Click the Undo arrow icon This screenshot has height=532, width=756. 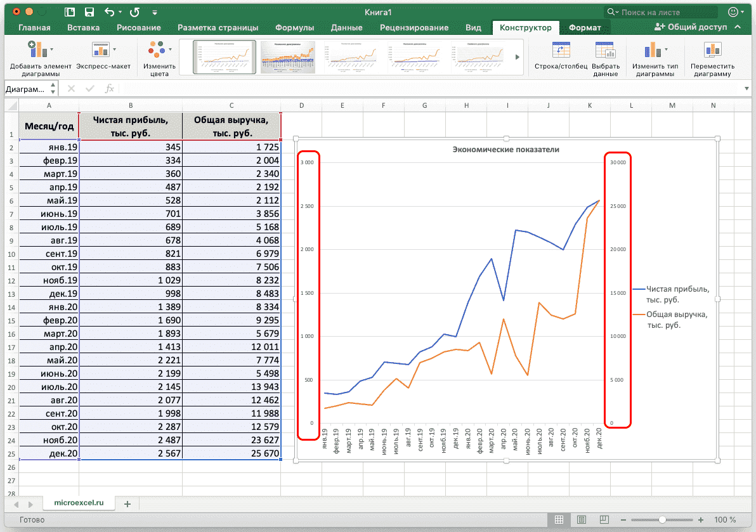pos(109,12)
